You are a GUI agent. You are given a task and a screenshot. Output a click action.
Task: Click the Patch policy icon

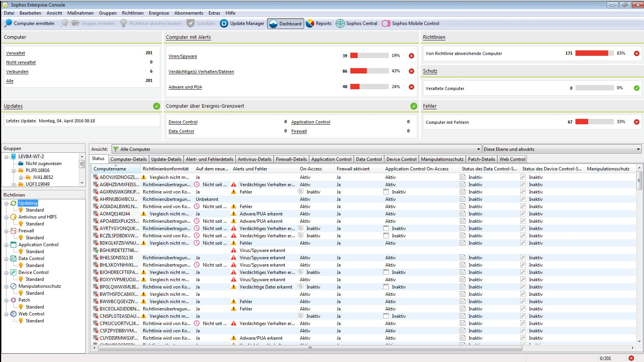coord(13,300)
